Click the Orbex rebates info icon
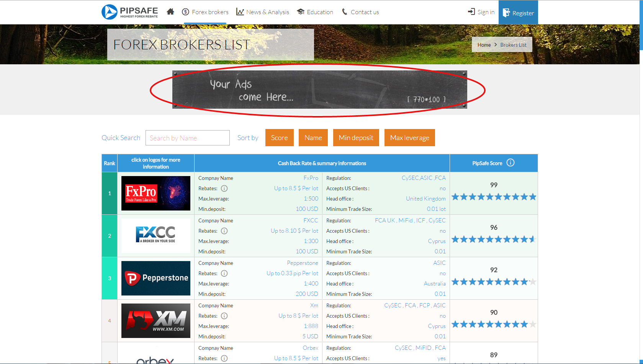The image size is (643, 364). [x=224, y=358]
